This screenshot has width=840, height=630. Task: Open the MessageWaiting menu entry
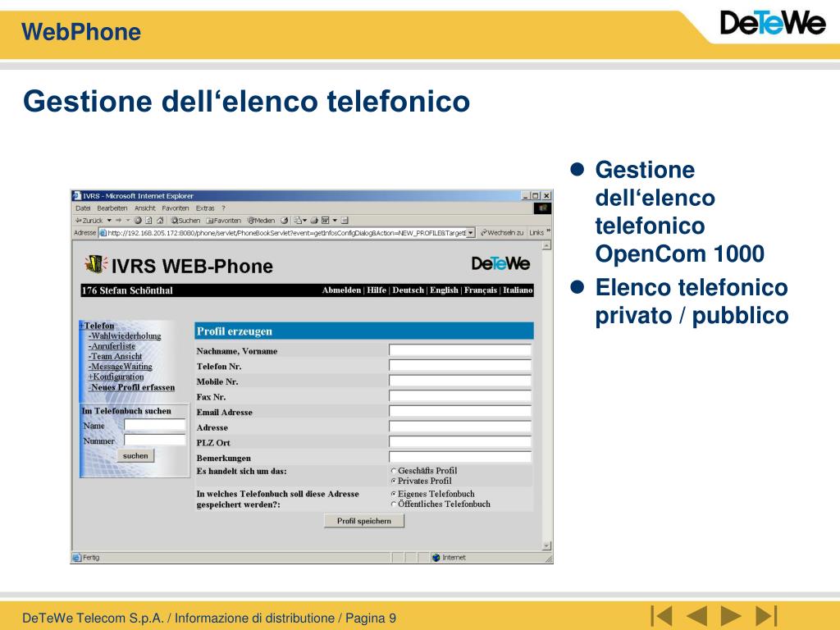click(x=120, y=367)
